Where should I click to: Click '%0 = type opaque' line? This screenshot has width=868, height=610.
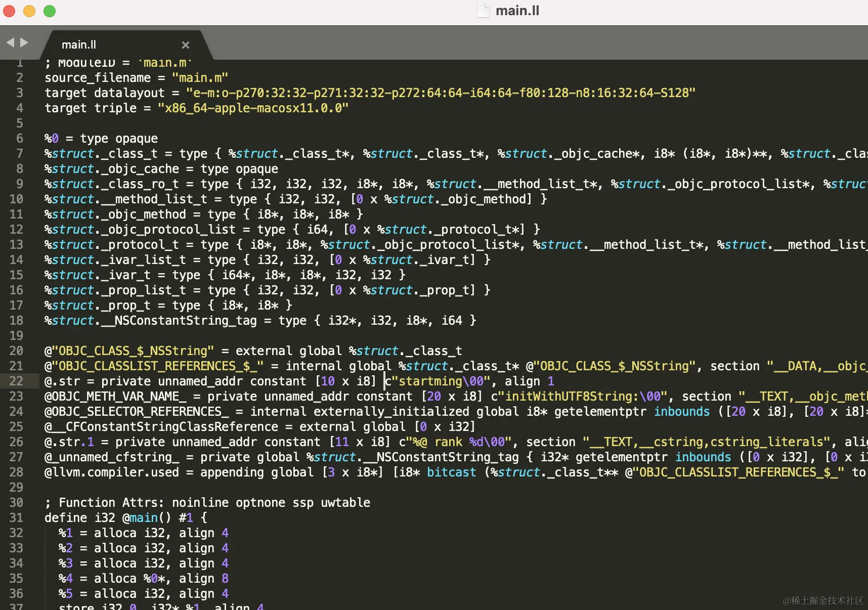101,139
